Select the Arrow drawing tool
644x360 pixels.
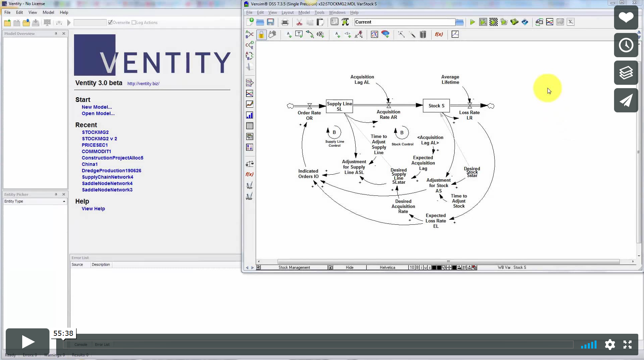pos(310,35)
